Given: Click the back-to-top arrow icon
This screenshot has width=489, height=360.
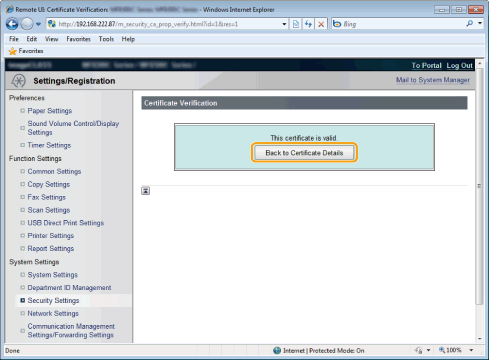Looking at the screenshot, I should (146, 191).
